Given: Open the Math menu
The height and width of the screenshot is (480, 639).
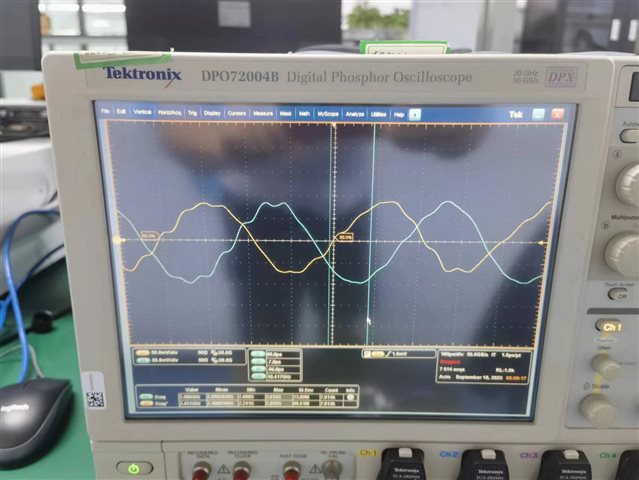Looking at the screenshot, I should click(304, 114).
